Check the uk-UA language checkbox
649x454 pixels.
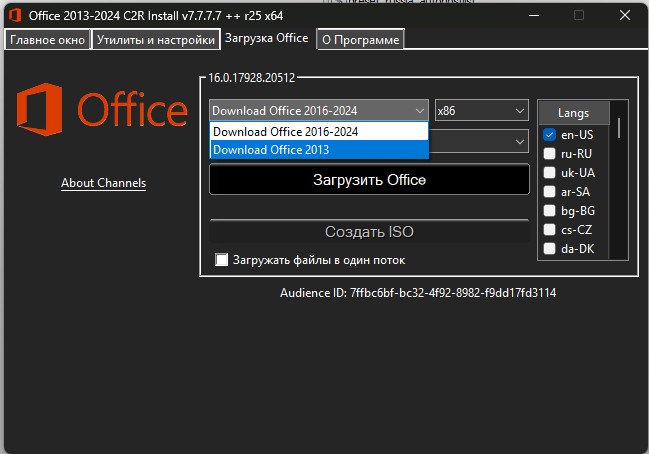549,173
